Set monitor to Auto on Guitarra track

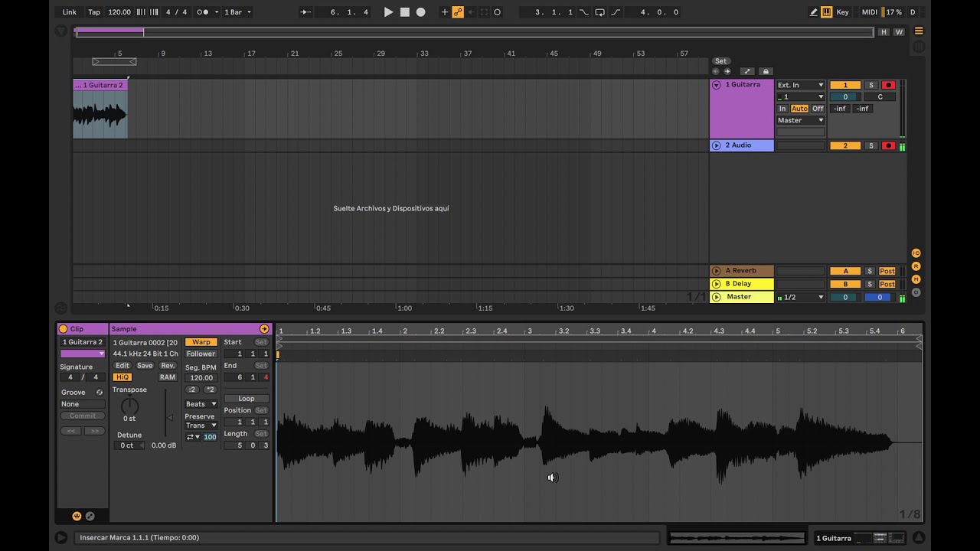tap(799, 109)
